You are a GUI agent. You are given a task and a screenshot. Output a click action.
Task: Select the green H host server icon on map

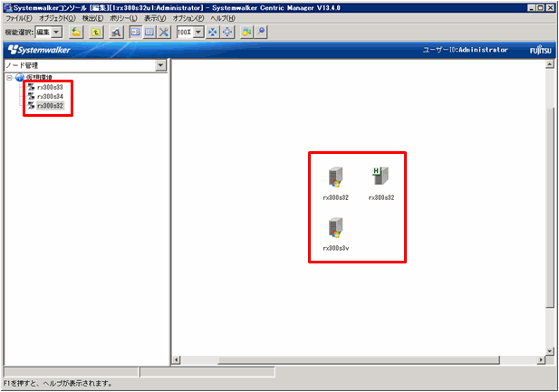pyautogui.click(x=381, y=176)
